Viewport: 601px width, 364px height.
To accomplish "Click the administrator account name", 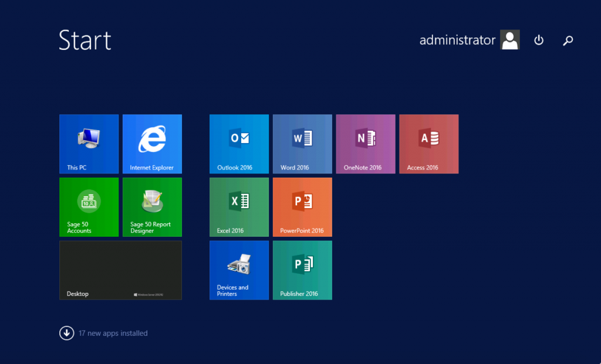I will [457, 40].
